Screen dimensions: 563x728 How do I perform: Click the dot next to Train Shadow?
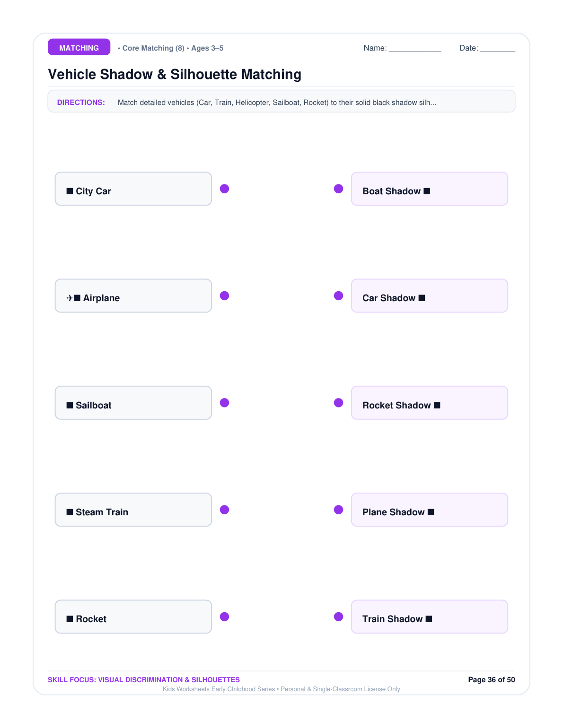click(x=339, y=617)
